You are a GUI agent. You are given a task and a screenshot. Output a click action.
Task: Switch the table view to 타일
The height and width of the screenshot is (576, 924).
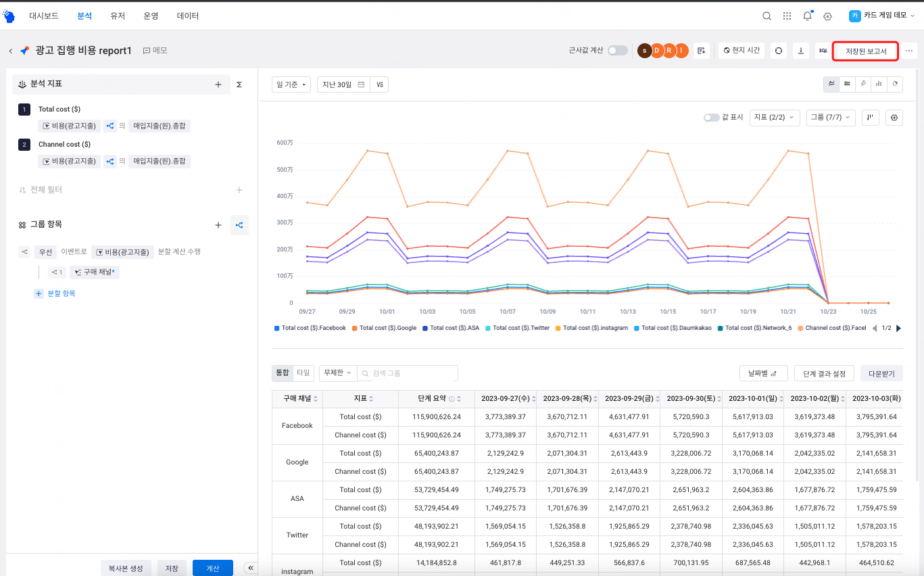tap(303, 373)
